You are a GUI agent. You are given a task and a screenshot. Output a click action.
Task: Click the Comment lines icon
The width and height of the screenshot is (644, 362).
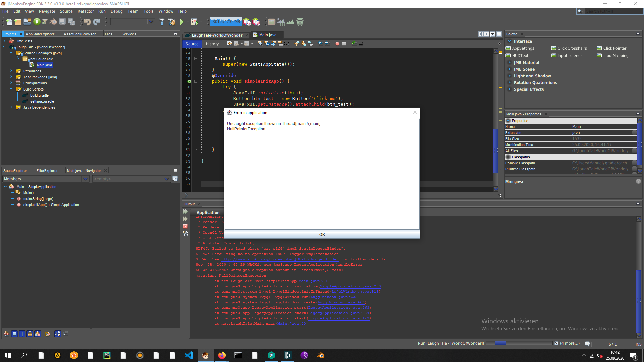click(354, 44)
